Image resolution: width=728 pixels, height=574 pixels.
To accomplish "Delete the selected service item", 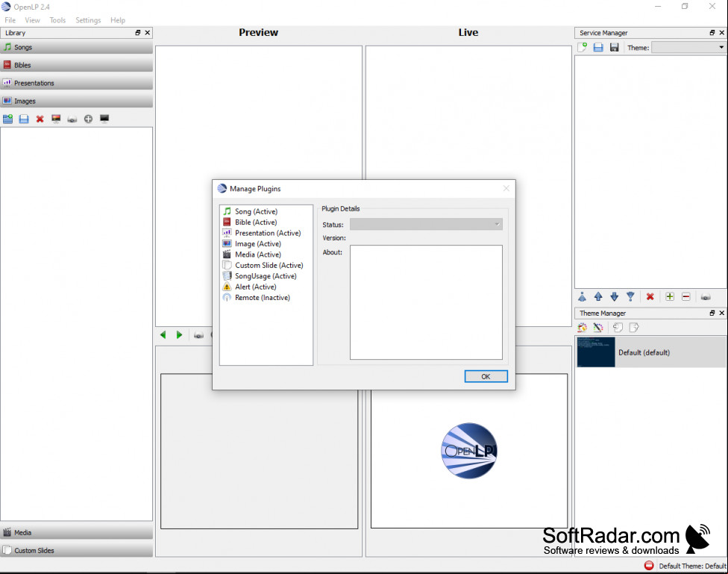I will (650, 296).
